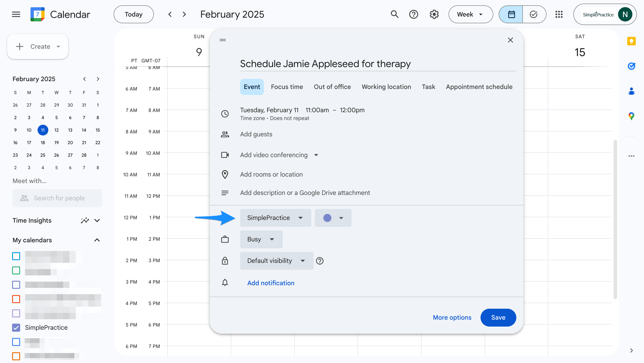
Task: Open the SimplePractice calendar dropdown
Action: [275, 218]
